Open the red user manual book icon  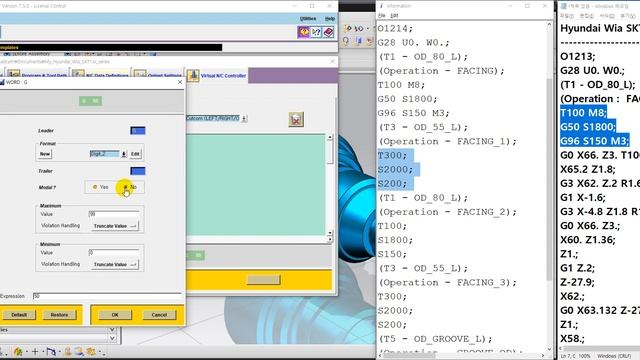click(x=329, y=32)
